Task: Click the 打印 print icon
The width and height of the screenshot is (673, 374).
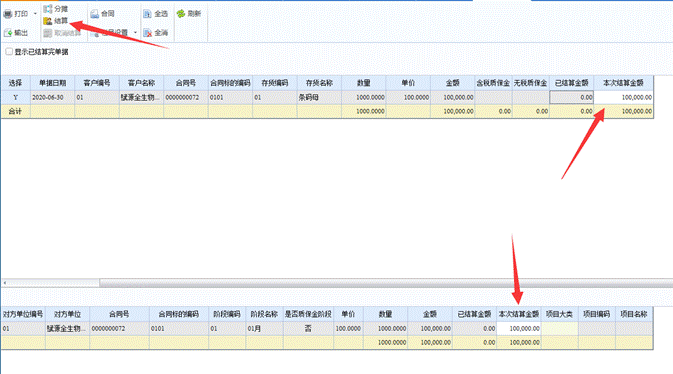Action: point(8,14)
